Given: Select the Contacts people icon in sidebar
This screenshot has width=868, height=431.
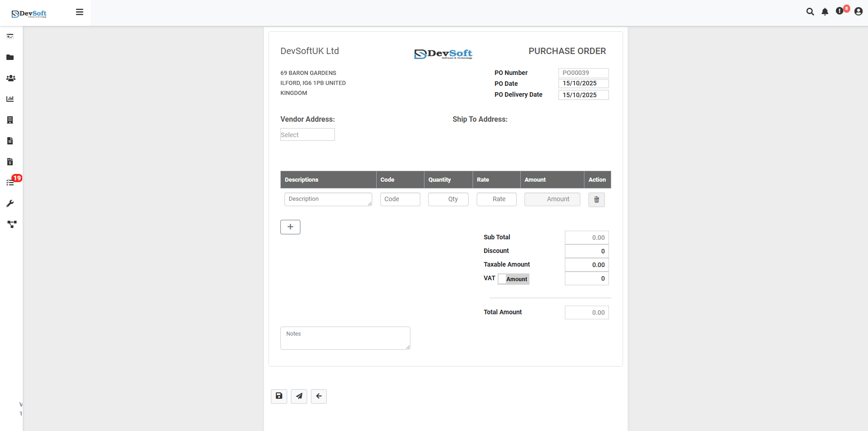Looking at the screenshot, I should point(10,78).
